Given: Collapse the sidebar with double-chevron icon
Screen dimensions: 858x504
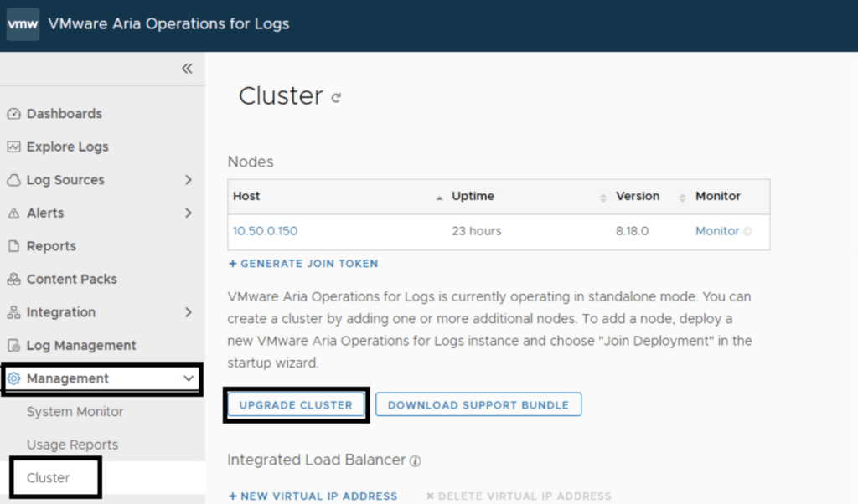Looking at the screenshot, I should [x=187, y=69].
